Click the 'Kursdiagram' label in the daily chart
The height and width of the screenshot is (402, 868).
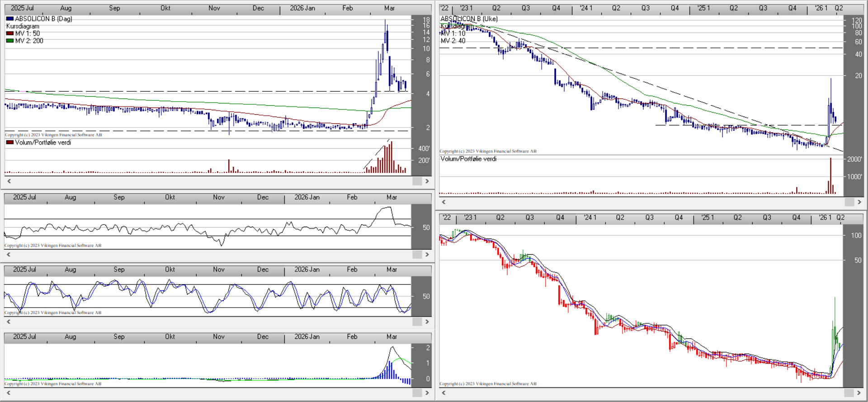coord(23,26)
